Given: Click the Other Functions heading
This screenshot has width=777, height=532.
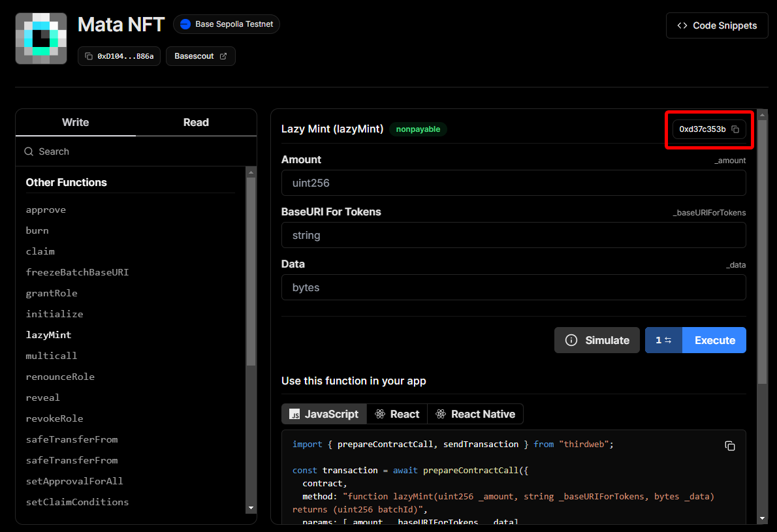Looking at the screenshot, I should [67, 182].
